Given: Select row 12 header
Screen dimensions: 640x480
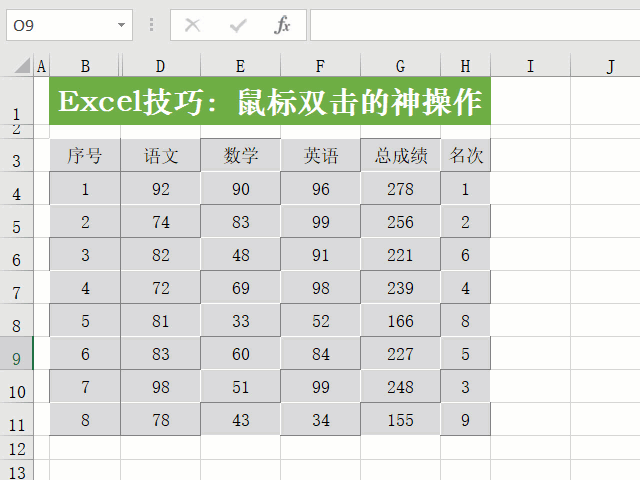Looking at the screenshot, I should pyautogui.click(x=16, y=448).
